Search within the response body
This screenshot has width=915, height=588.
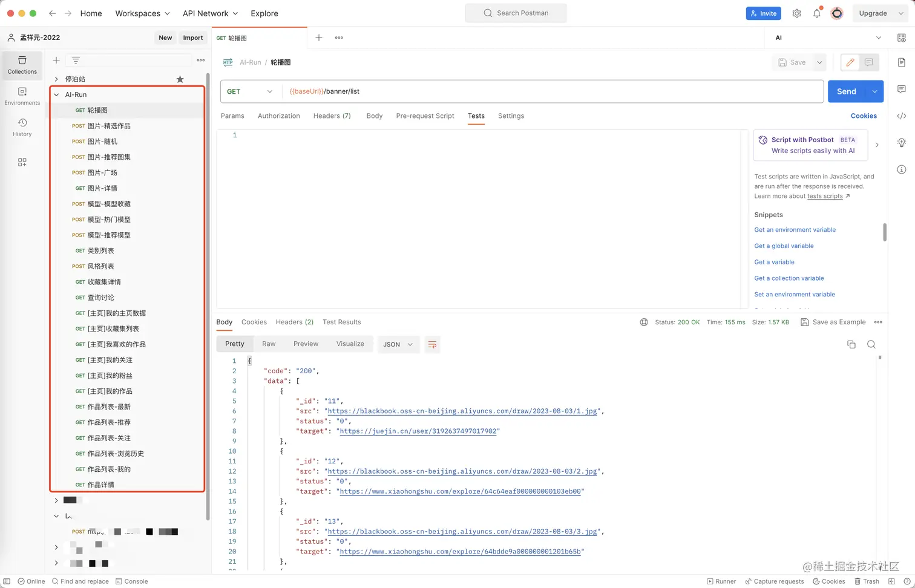(871, 344)
